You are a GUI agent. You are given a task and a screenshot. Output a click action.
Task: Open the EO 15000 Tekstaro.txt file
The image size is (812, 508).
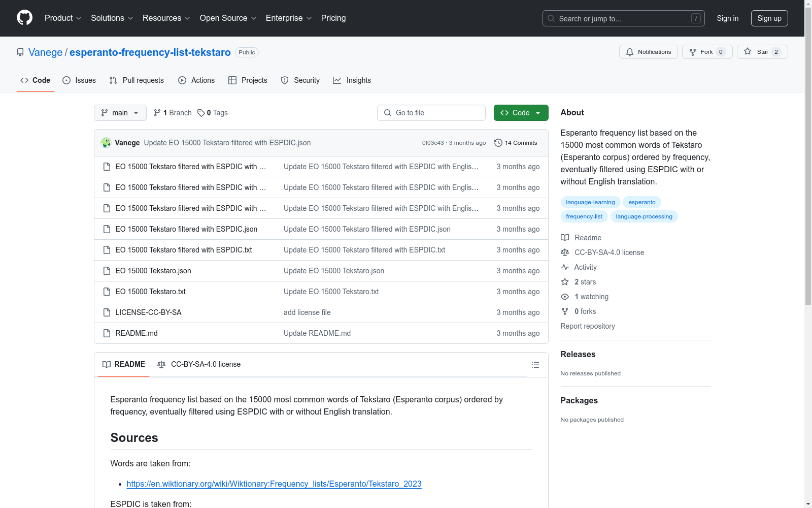[150, 292]
